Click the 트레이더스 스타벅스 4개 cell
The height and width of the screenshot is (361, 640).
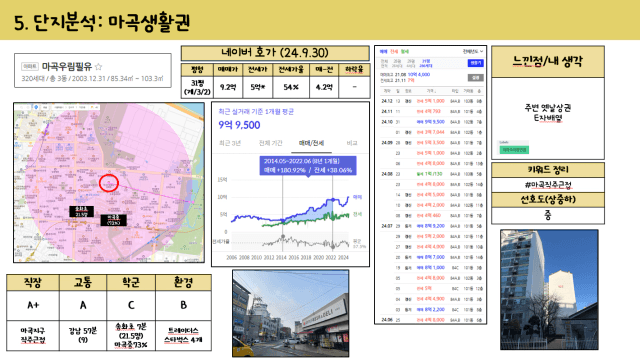[x=183, y=335]
